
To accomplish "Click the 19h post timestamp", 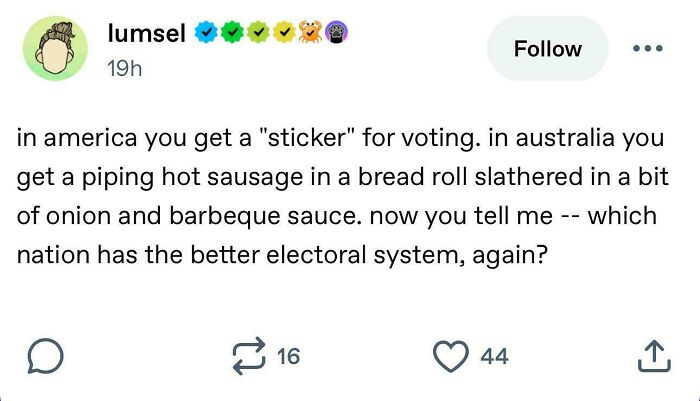I will click(x=124, y=69).
